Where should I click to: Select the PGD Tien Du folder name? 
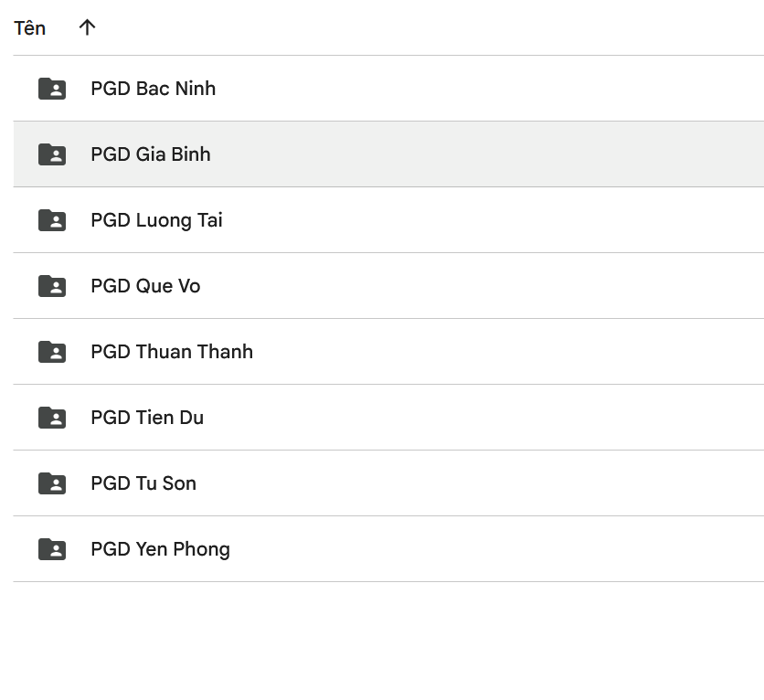147,418
